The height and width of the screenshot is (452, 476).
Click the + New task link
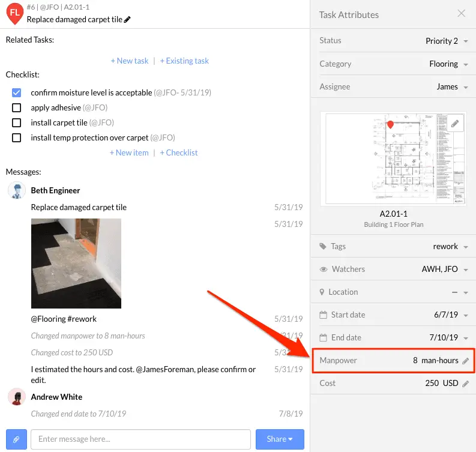pyautogui.click(x=130, y=61)
